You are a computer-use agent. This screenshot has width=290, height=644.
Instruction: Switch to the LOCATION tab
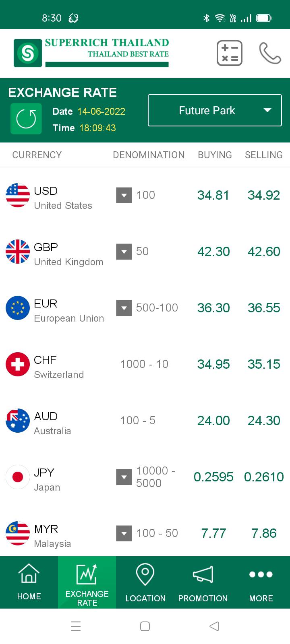pos(145,582)
